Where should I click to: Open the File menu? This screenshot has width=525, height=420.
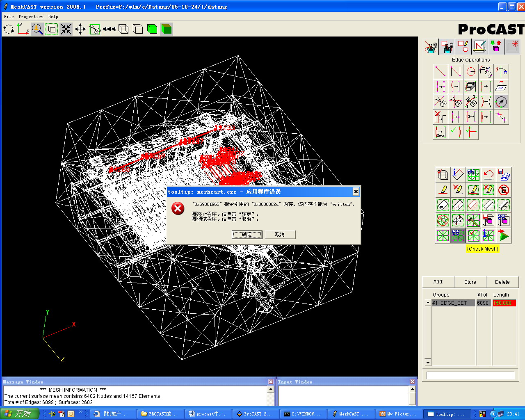pos(9,17)
